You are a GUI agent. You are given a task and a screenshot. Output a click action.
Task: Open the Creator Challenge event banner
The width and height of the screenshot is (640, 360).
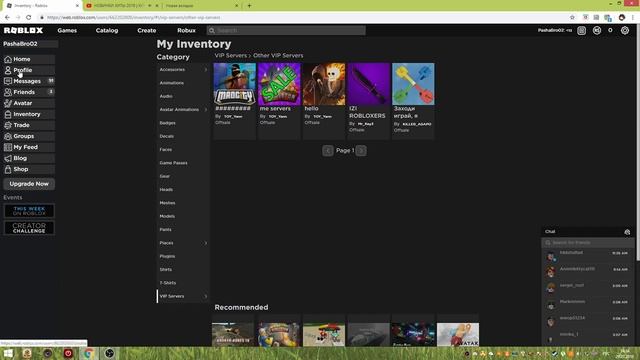[x=29, y=228]
